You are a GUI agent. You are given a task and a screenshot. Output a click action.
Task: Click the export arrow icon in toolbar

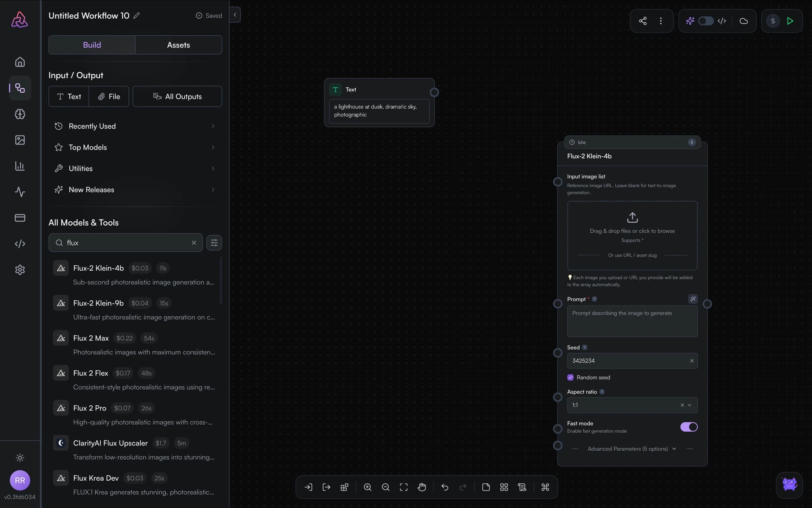pos(326,487)
